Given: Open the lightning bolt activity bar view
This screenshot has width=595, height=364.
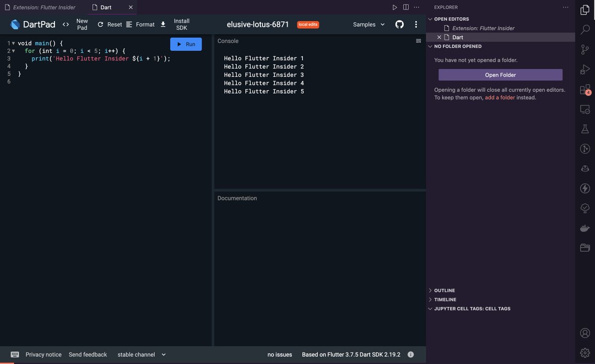Looking at the screenshot, I should pos(585,188).
